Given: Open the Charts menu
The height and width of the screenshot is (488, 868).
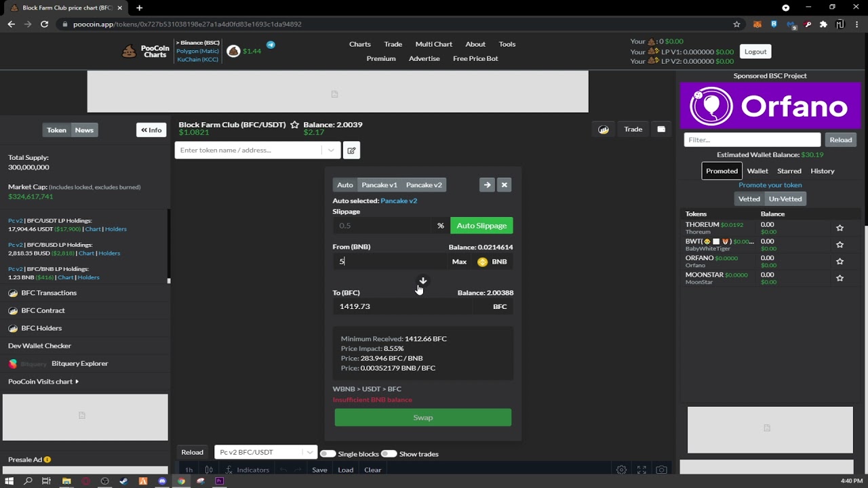Looking at the screenshot, I should [x=360, y=44].
